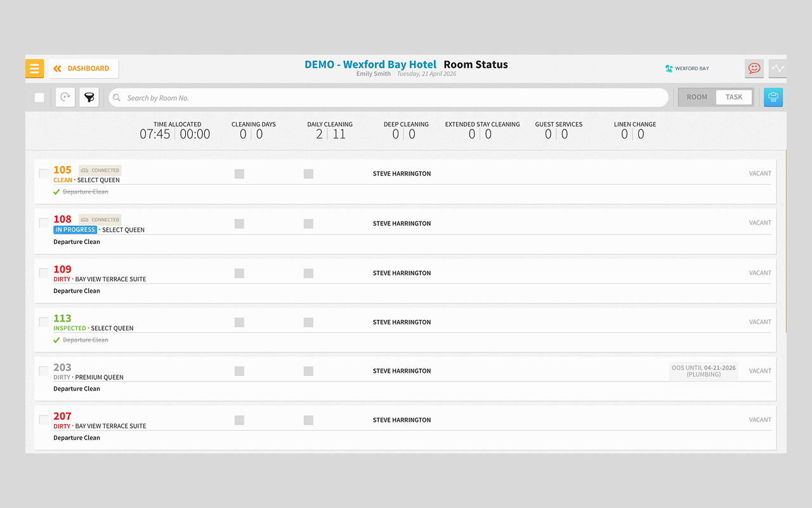This screenshot has width=812, height=508.
Task: Click DIRTY status label of room 207
Action: pyautogui.click(x=62, y=426)
